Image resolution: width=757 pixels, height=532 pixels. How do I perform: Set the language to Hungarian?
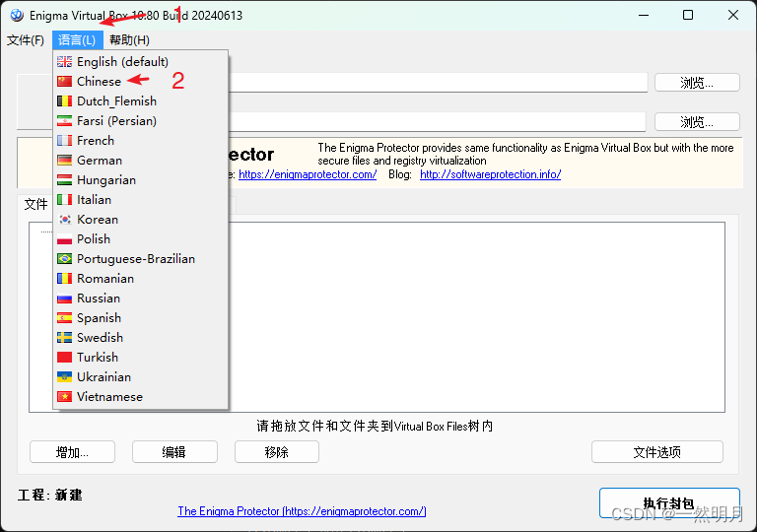point(140,180)
